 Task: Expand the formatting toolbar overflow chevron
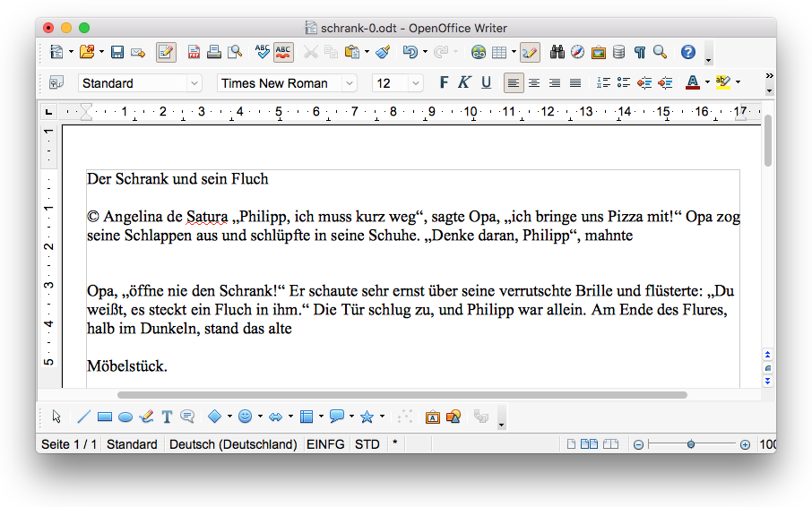(770, 76)
